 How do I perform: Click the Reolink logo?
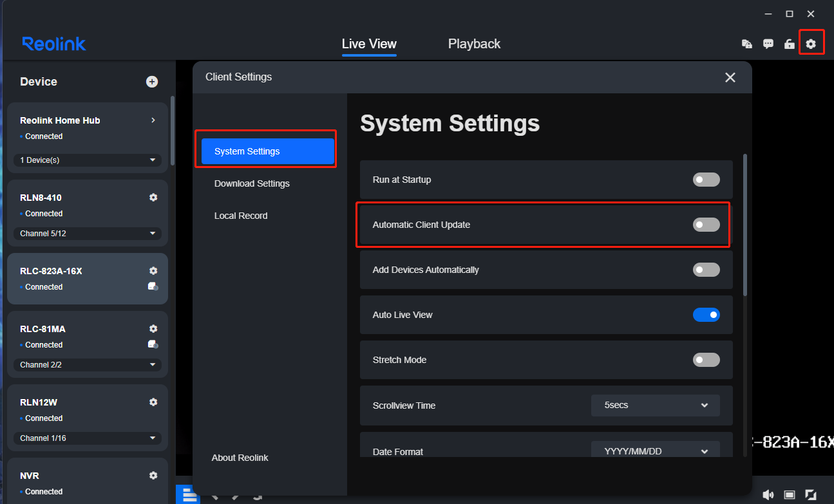point(54,44)
